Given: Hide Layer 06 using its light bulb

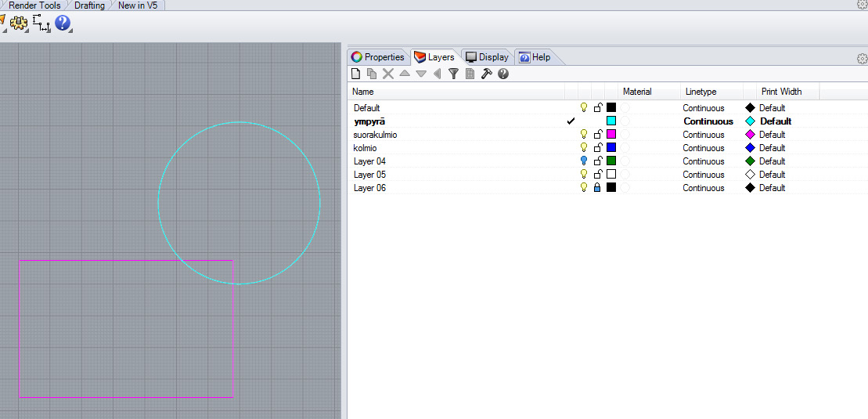Looking at the screenshot, I should coord(583,187).
